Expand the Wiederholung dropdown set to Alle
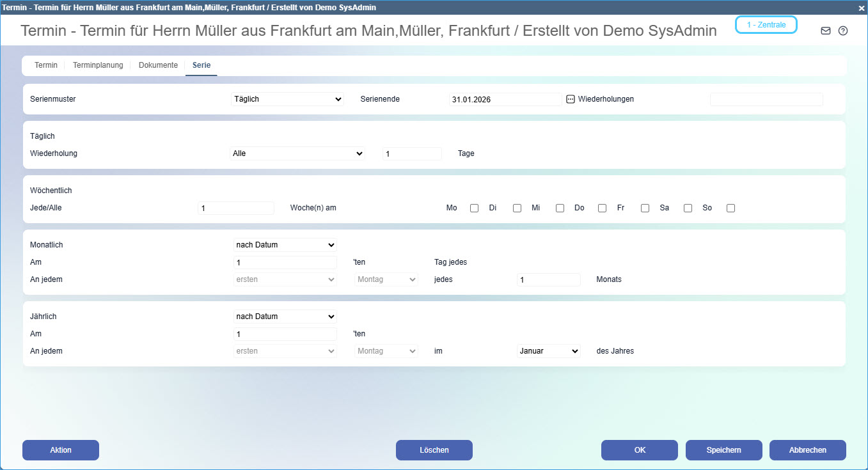868x470 pixels. tap(297, 153)
